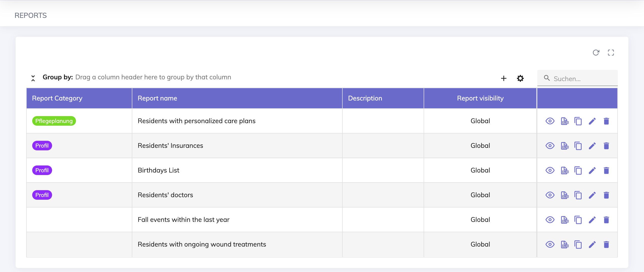
Task: Click the Description column header
Action: (x=365, y=98)
